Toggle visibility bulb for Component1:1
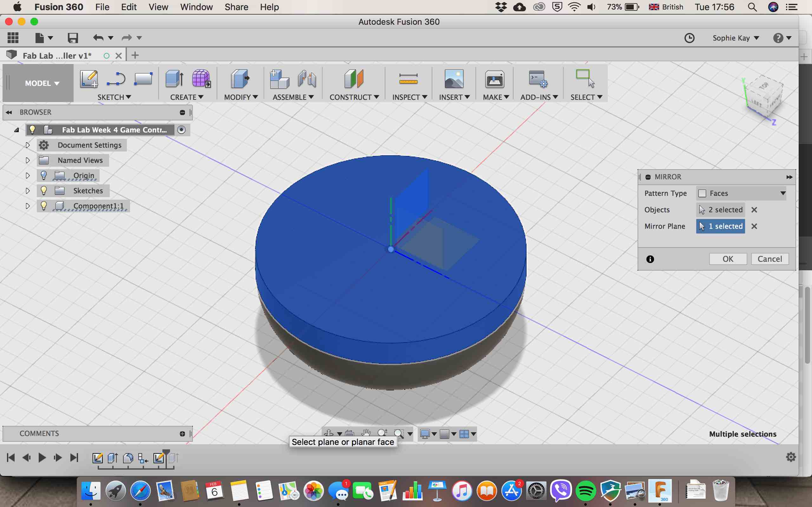Image resolution: width=812 pixels, height=507 pixels. click(44, 206)
